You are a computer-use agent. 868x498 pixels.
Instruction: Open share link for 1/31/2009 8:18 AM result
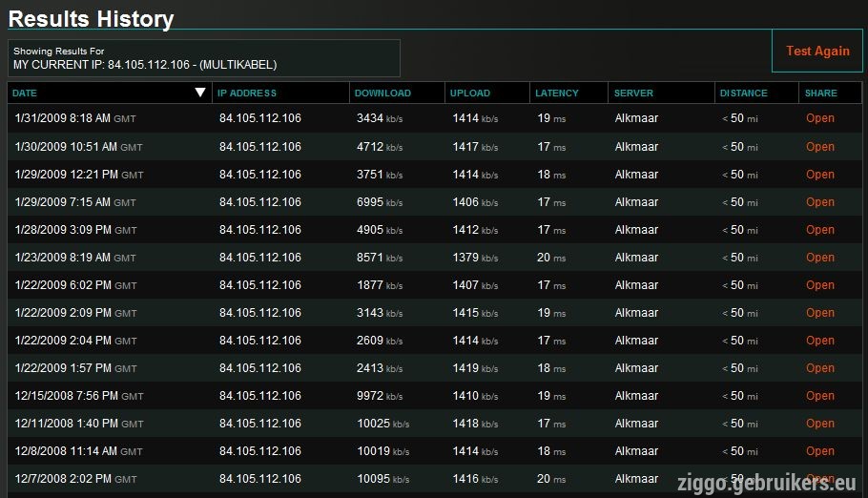click(x=820, y=118)
